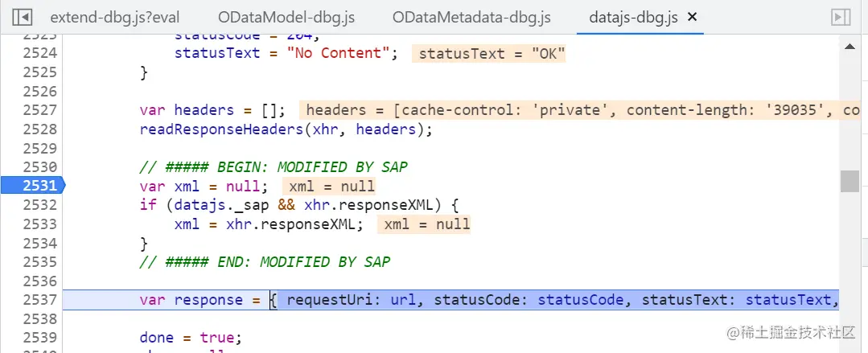
Task: Click the vertical scrollbar thumb
Action: [x=849, y=181]
